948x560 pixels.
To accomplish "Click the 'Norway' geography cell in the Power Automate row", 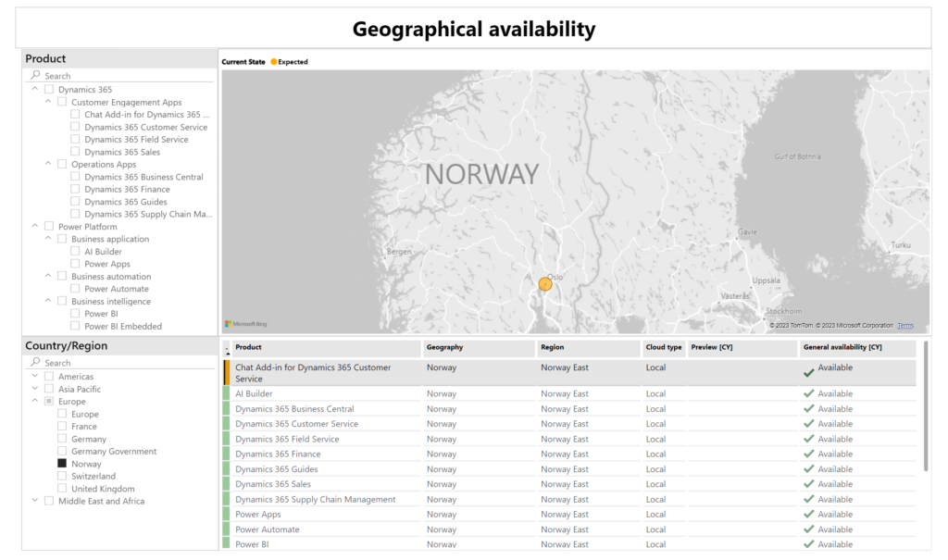I will pyautogui.click(x=442, y=529).
